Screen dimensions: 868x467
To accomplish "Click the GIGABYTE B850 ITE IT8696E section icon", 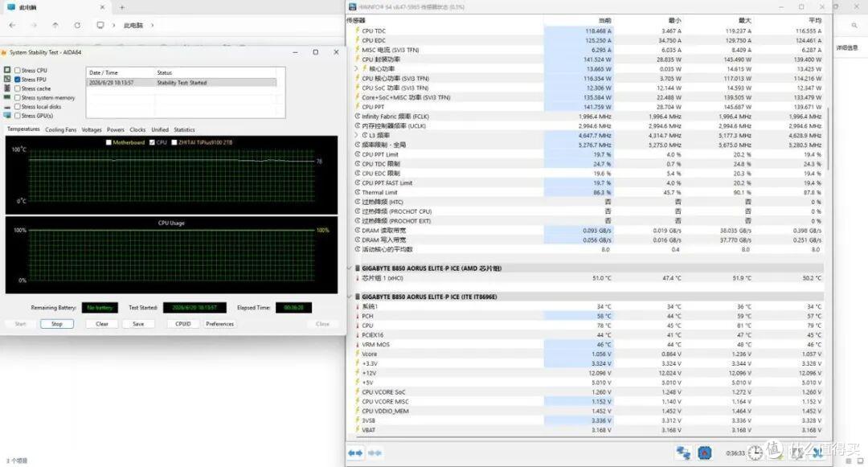I will click(358, 297).
